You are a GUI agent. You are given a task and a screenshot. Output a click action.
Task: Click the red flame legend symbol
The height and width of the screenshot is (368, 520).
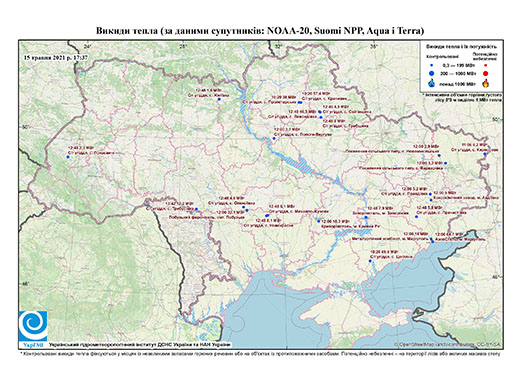coord(486,83)
